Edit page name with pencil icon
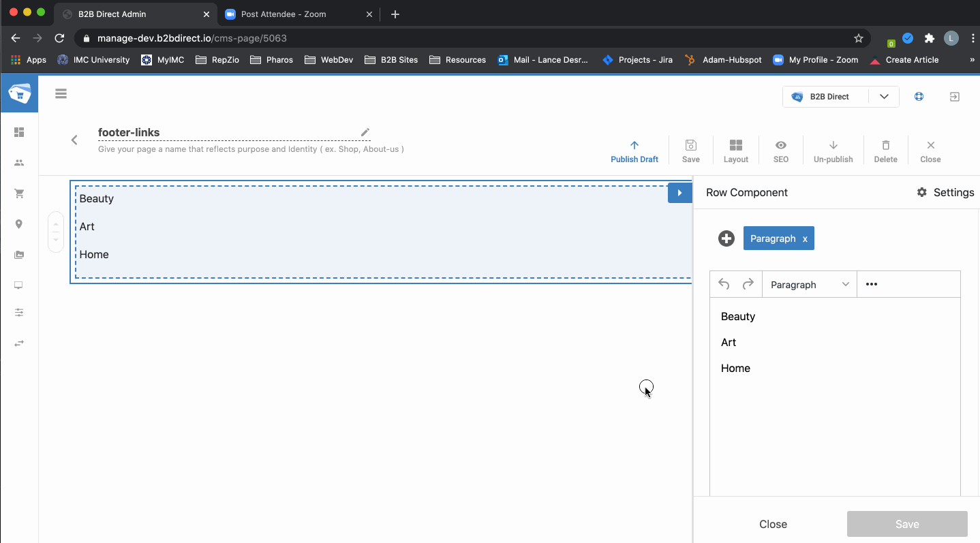This screenshot has width=980, height=543. click(365, 132)
